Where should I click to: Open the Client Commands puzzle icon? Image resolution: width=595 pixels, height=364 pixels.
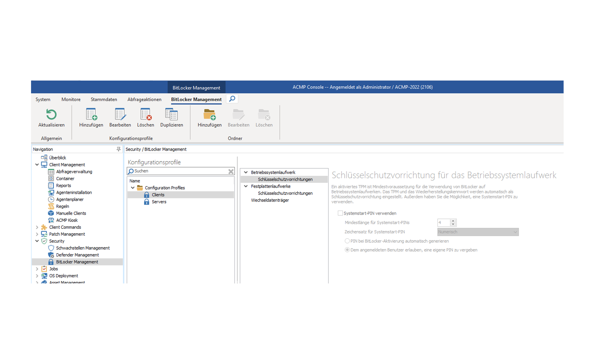click(44, 227)
